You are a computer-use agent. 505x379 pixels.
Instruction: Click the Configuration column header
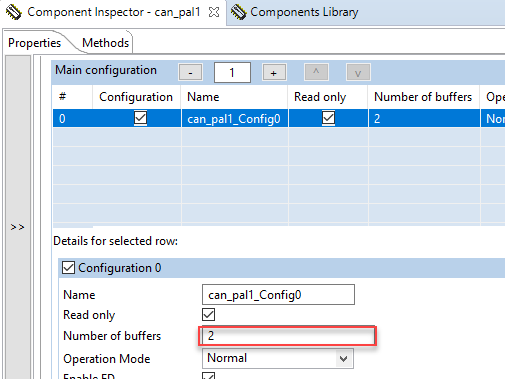[136, 97]
